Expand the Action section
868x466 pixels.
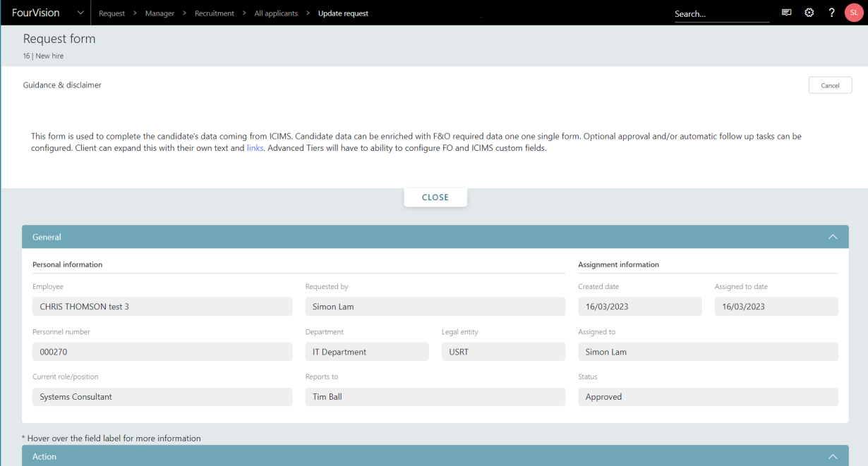(833, 456)
